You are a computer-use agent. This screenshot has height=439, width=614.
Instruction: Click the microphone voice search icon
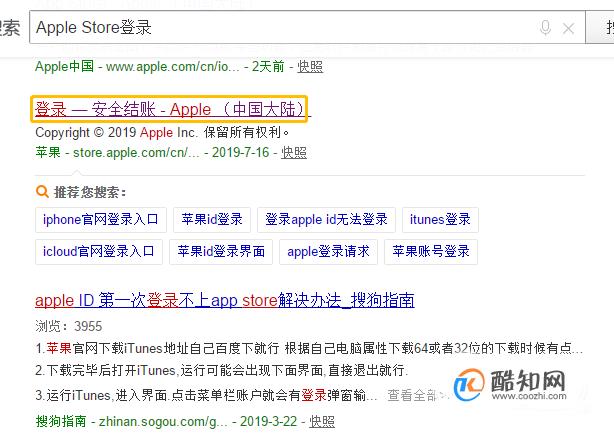click(x=545, y=28)
